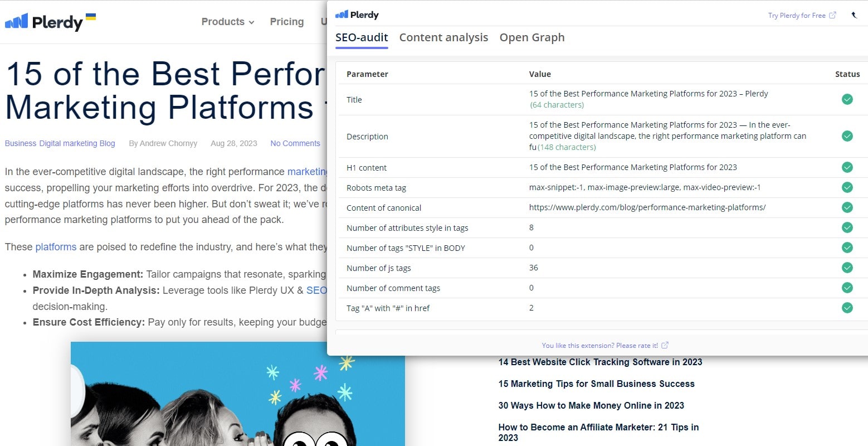
Task: Open the Blog category link
Action: click(x=107, y=143)
